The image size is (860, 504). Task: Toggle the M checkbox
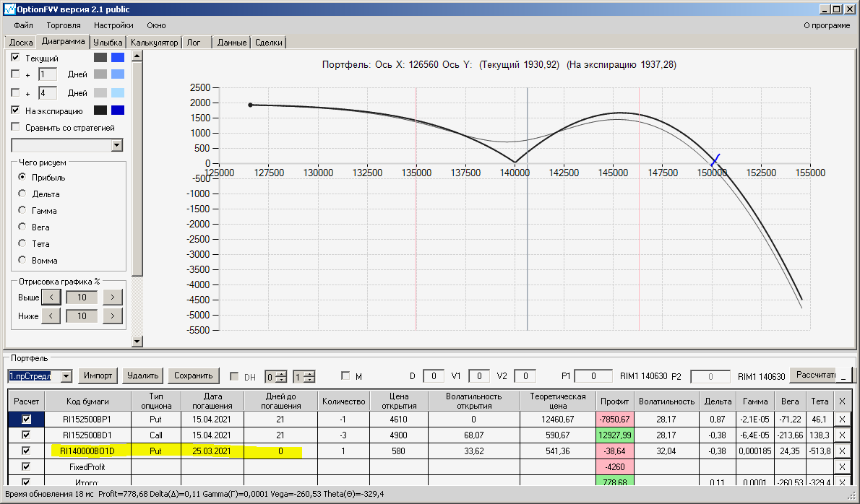345,375
